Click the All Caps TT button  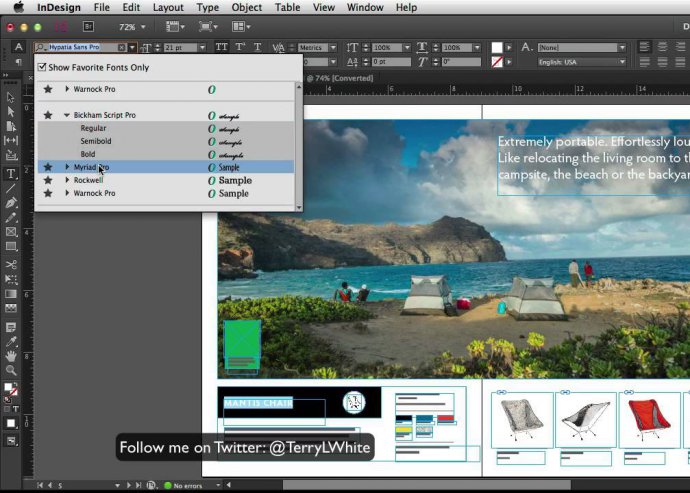[x=221, y=47]
